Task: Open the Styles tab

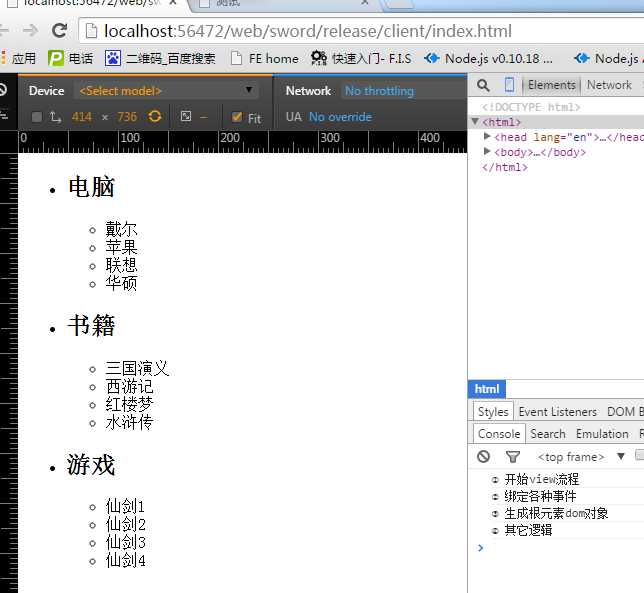Action: coord(493,411)
